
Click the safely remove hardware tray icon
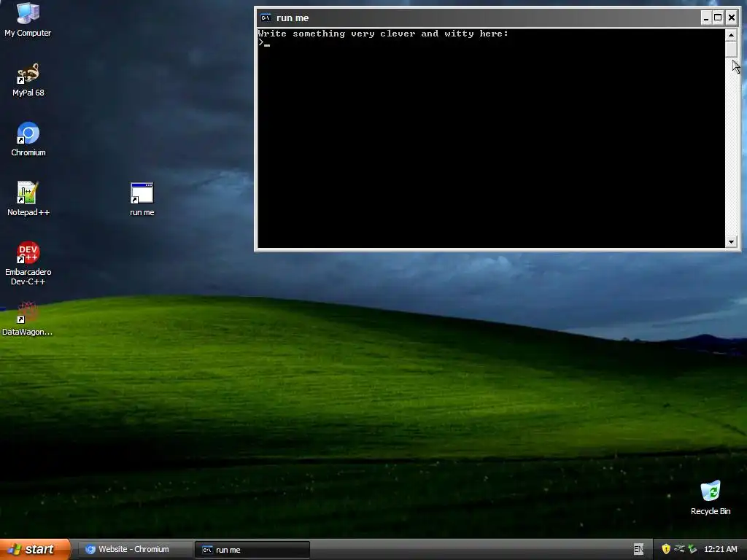point(692,549)
